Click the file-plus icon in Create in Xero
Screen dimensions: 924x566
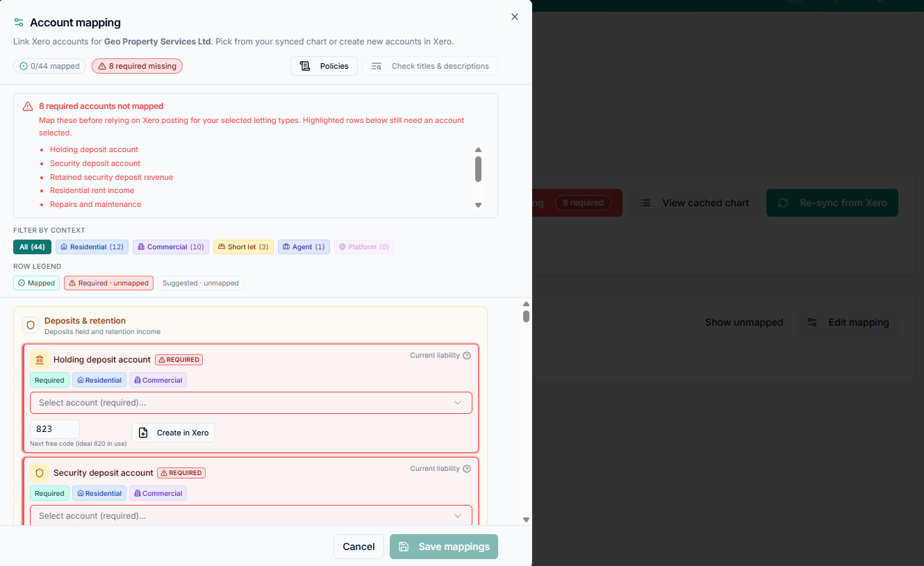[143, 433]
